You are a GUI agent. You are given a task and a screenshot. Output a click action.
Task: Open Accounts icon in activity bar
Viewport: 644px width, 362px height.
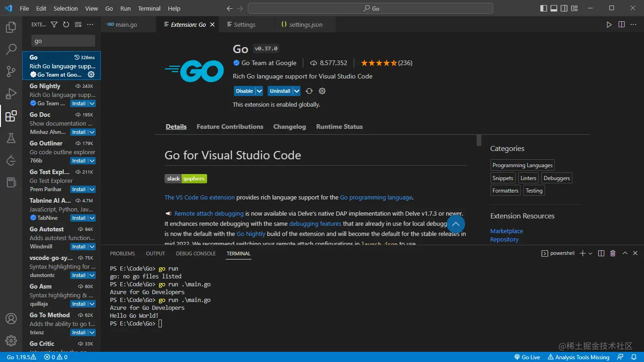pyautogui.click(x=11, y=319)
